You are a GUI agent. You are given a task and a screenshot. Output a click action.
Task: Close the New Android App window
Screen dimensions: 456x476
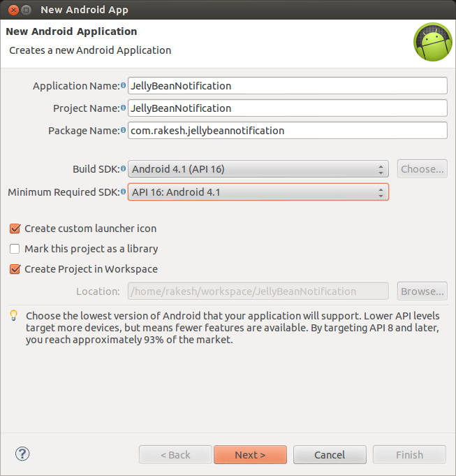coord(13,10)
